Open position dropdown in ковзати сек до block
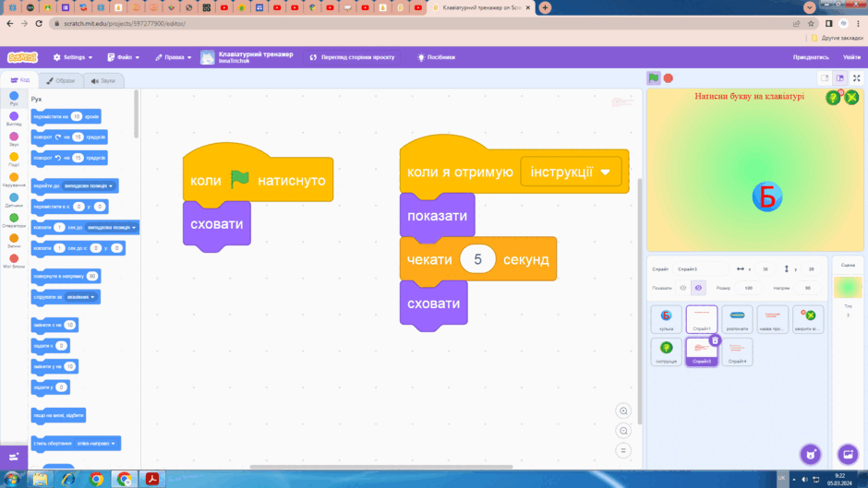 click(111, 228)
